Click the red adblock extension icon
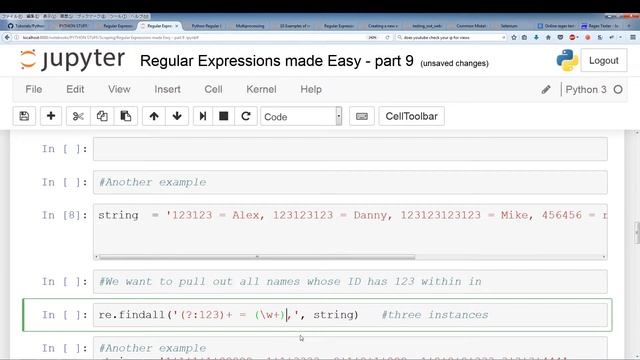The width and height of the screenshot is (640, 360). pyautogui.click(x=572, y=37)
